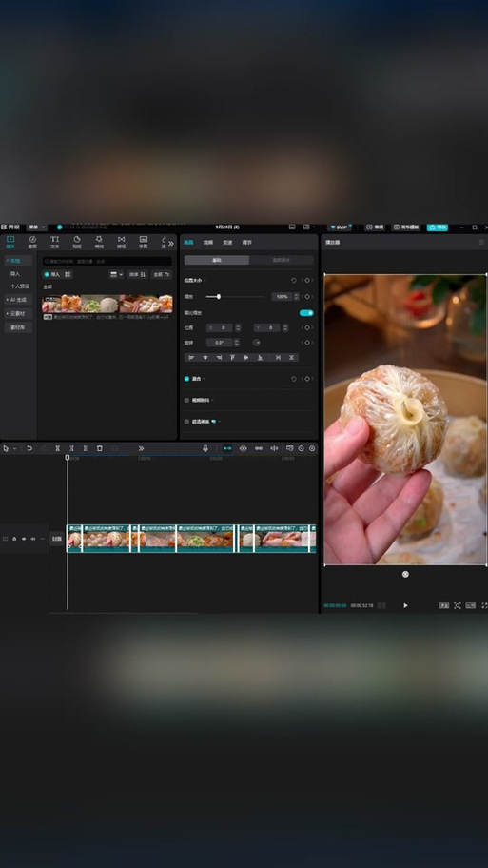The width and height of the screenshot is (488, 868).
Task: Click the media search input field
Action: (x=107, y=261)
